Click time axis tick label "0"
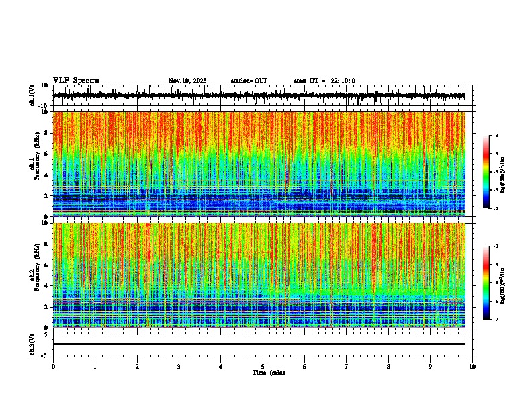Viewport: 532px width, 411px height. click(x=53, y=367)
